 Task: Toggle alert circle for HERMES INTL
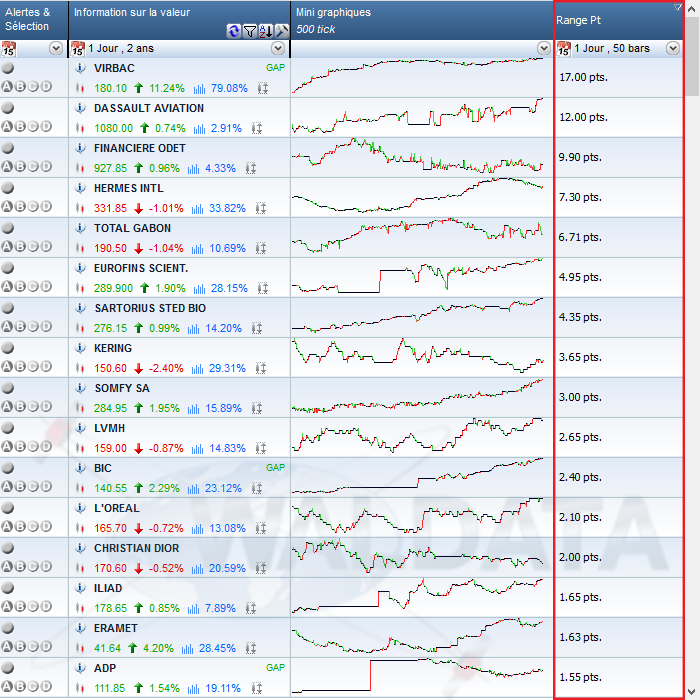click(8, 188)
